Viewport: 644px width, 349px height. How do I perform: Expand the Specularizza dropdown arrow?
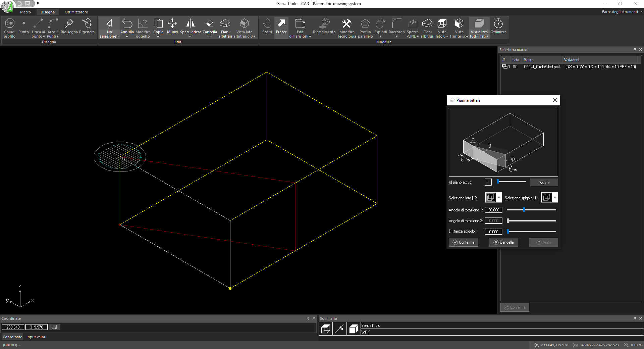190,37
